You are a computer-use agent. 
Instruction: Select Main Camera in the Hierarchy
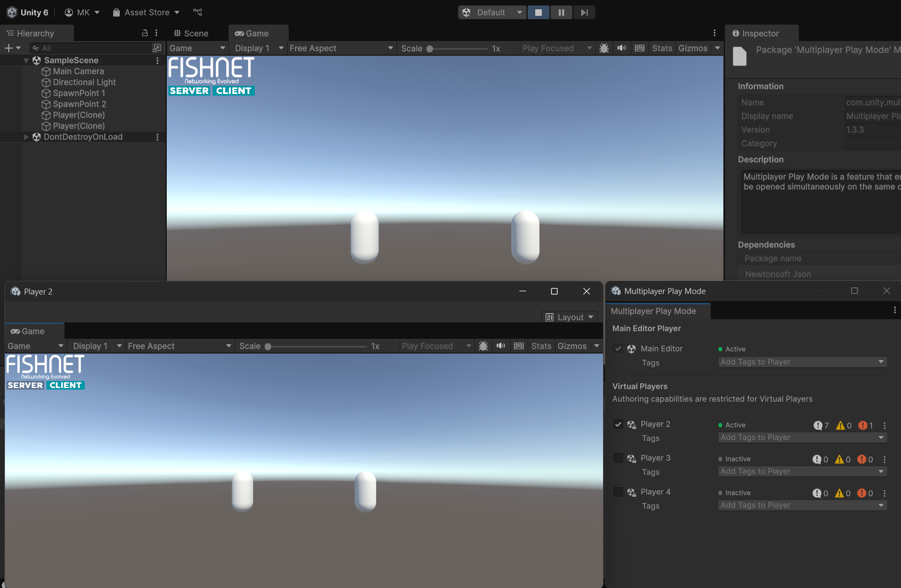pos(78,72)
